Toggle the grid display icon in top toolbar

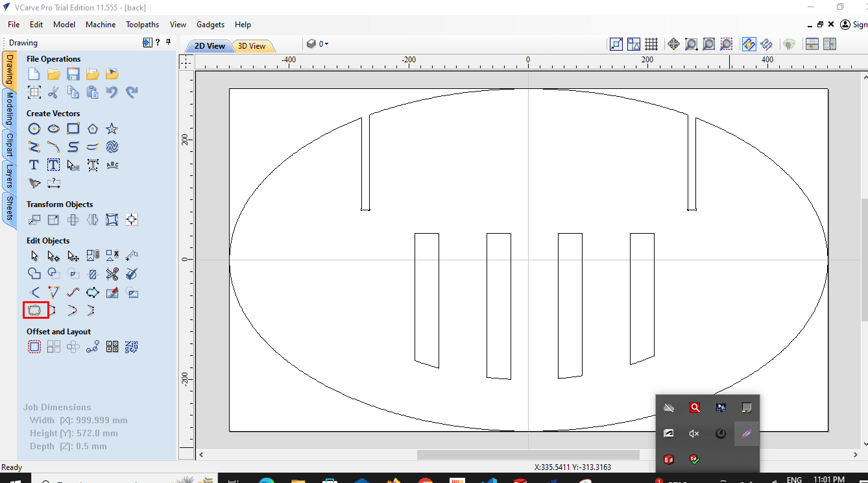tap(651, 44)
